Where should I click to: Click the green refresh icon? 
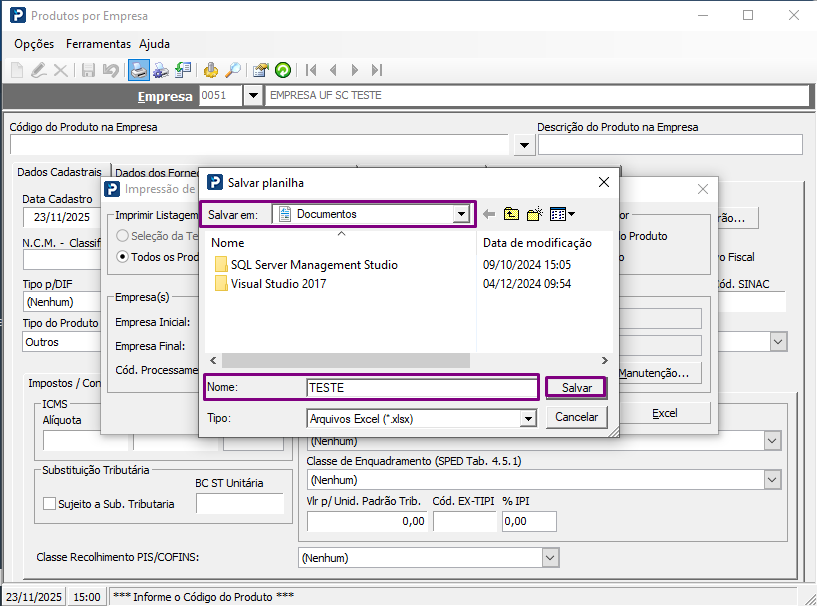coord(283,70)
